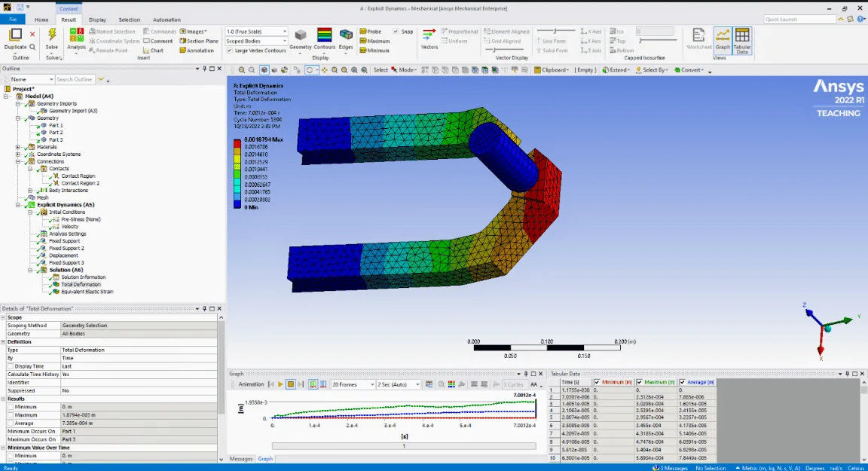Open the Convert menu button
This screenshot has height=471, width=868.
689,70
